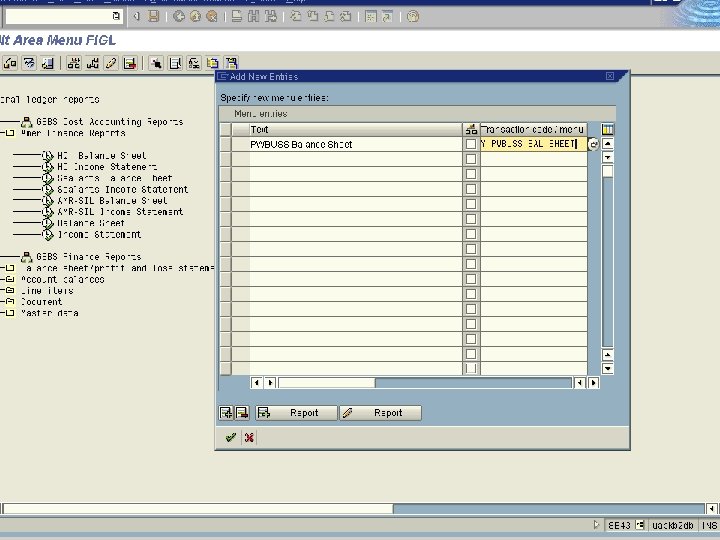
Task: Open table column settings icon
Action: pos(608,130)
